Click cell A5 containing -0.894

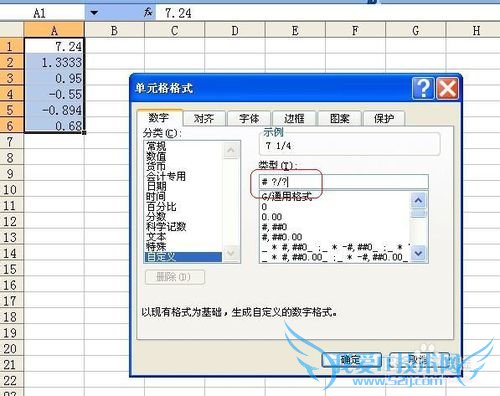[54, 110]
